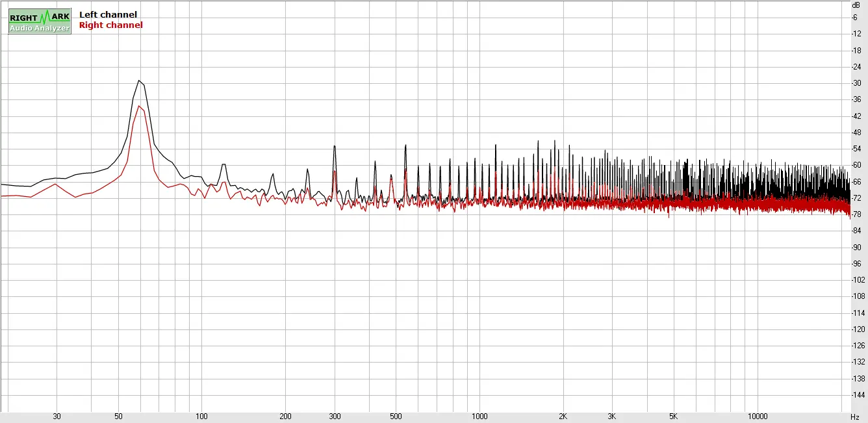This screenshot has height=423, width=868.
Task: Click the RightMark Audio Analyzer logo
Action: click(x=40, y=21)
